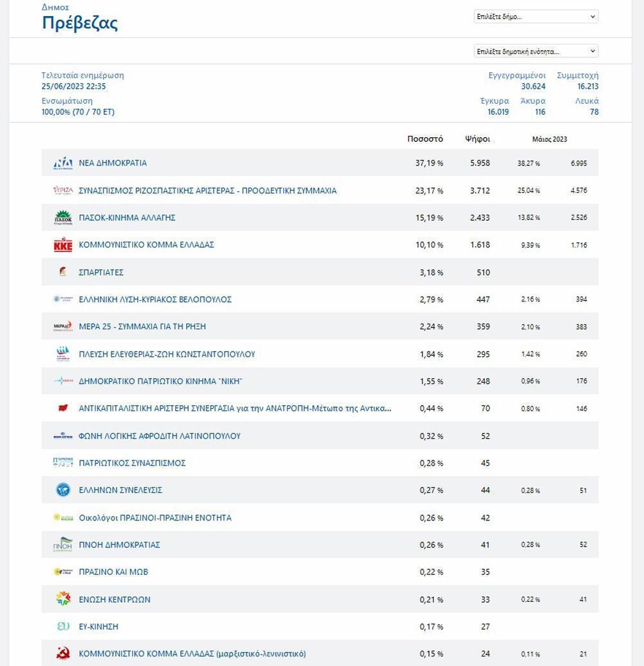Click the Ποσοστό column header
Screen dimensions: 644x666
[x=425, y=139]
